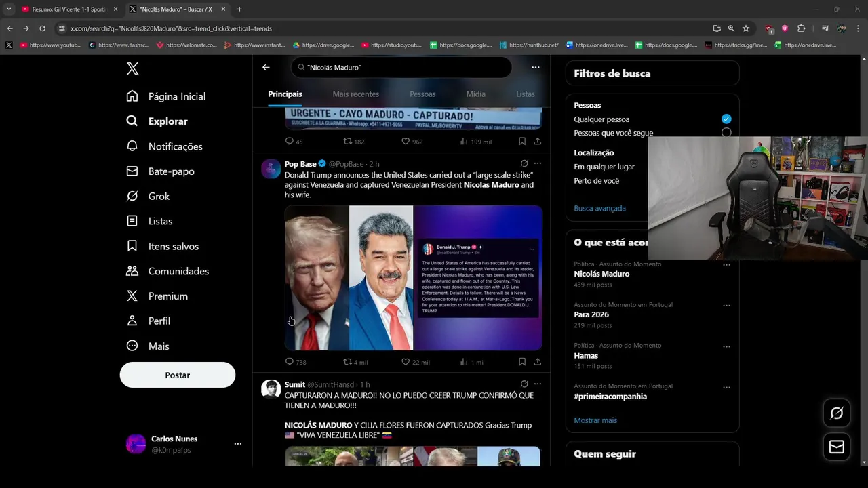Screen dimensions: 868x488
Task: Open Busca avançada link
Action: point(599,208)
